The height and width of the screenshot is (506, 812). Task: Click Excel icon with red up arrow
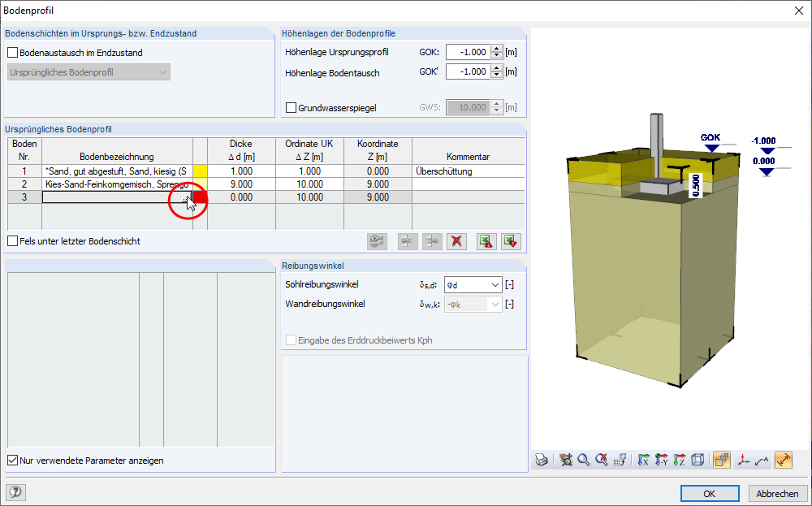tap(486, 241)
